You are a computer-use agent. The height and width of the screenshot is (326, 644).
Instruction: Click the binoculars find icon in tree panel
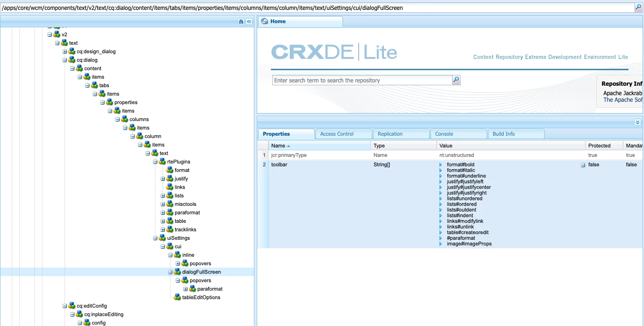tap(241, 21)
